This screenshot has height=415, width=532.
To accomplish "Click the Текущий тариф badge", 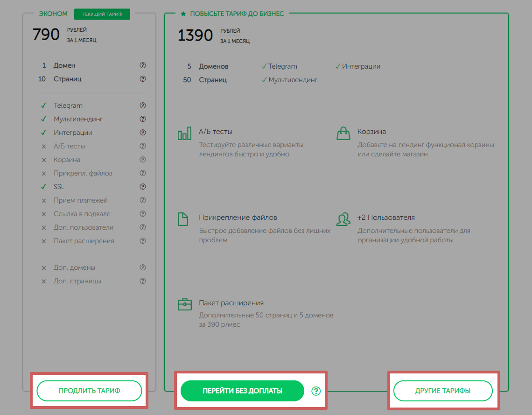I will (102, 14).
